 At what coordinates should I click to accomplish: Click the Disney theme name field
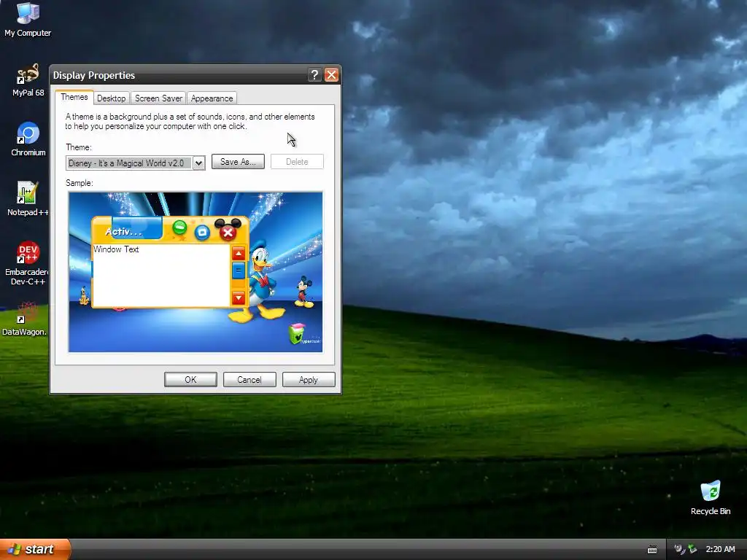click(x=129, y=163)
